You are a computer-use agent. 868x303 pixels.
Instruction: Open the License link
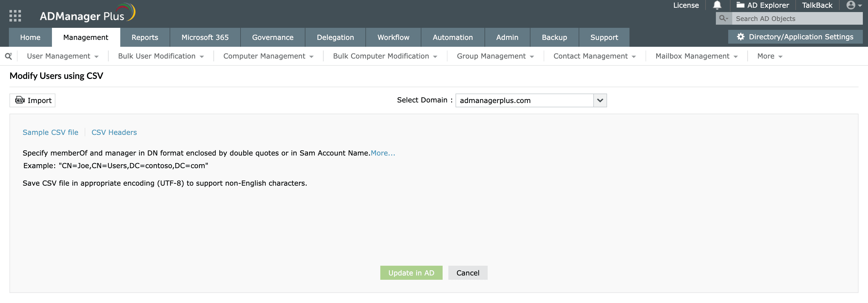click(686, 5)
